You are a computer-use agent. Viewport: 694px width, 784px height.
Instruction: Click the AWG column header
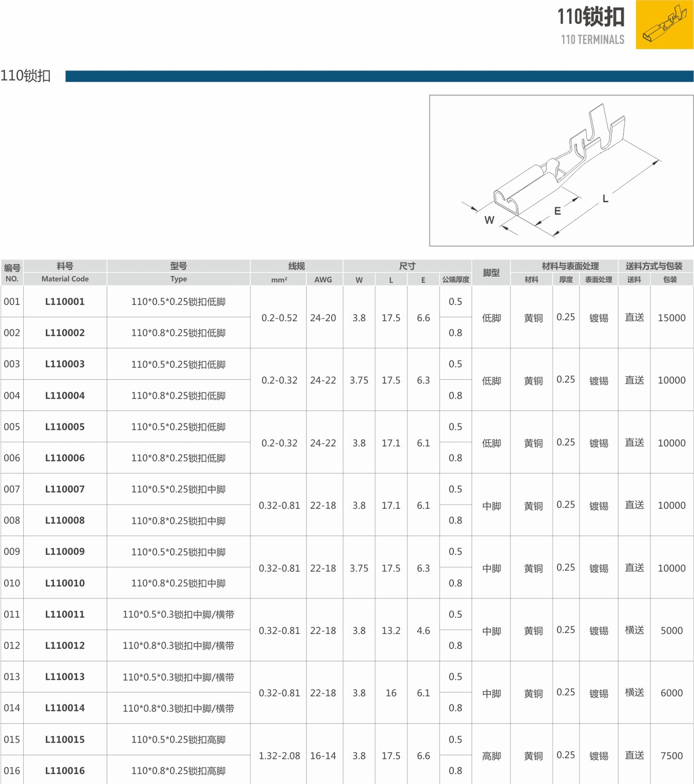pos(323,280)
